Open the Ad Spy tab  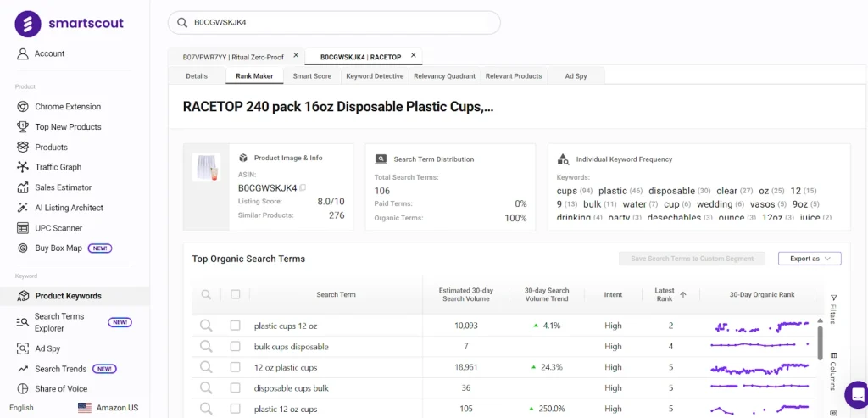pos(576,75)
